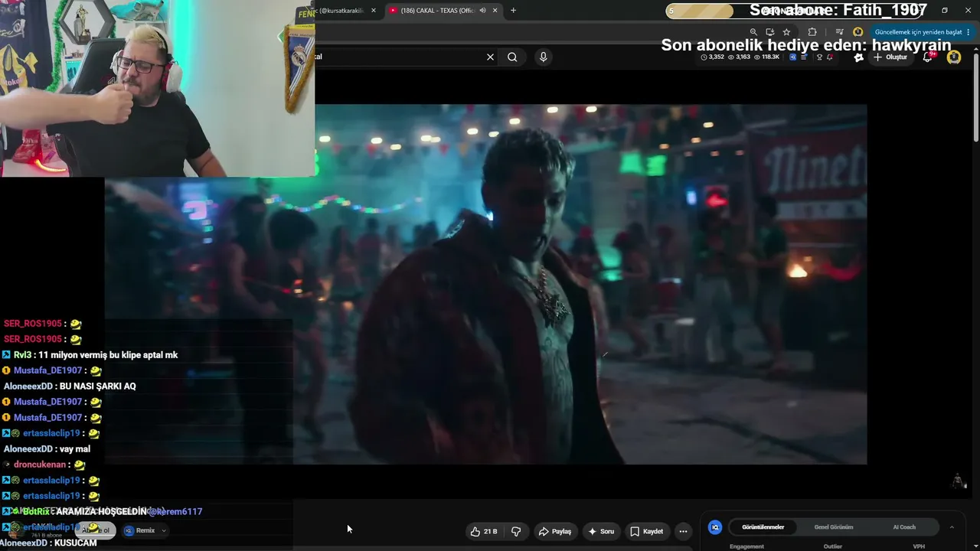Open browser zoom magnifier in address bar
Viewport: 980px width, 551px height.
(753, 32)
